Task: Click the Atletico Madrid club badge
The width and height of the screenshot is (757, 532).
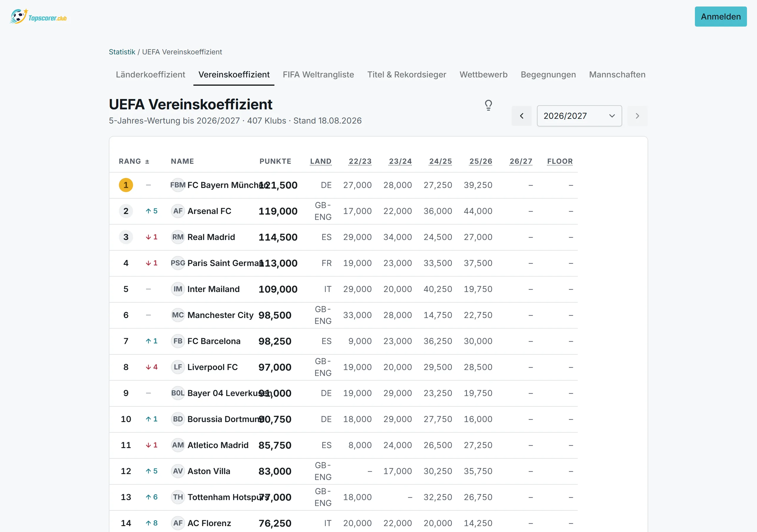Action: click(178, 445)
